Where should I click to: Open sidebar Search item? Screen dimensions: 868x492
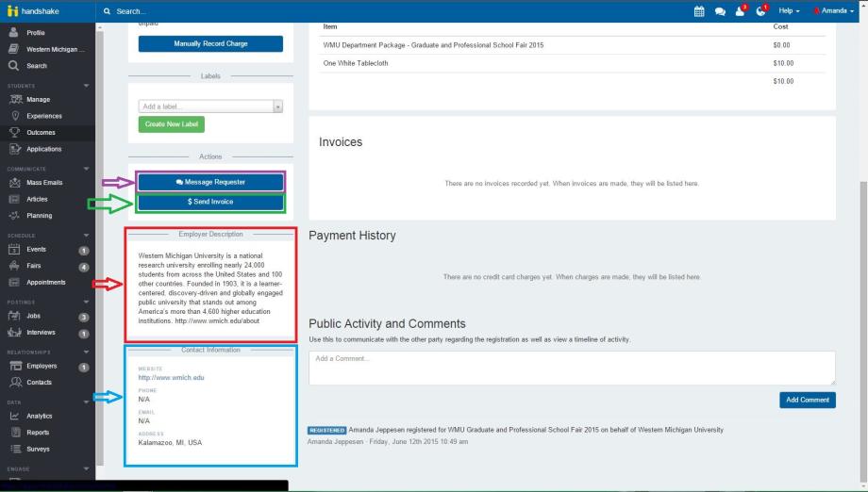point(29,66)
